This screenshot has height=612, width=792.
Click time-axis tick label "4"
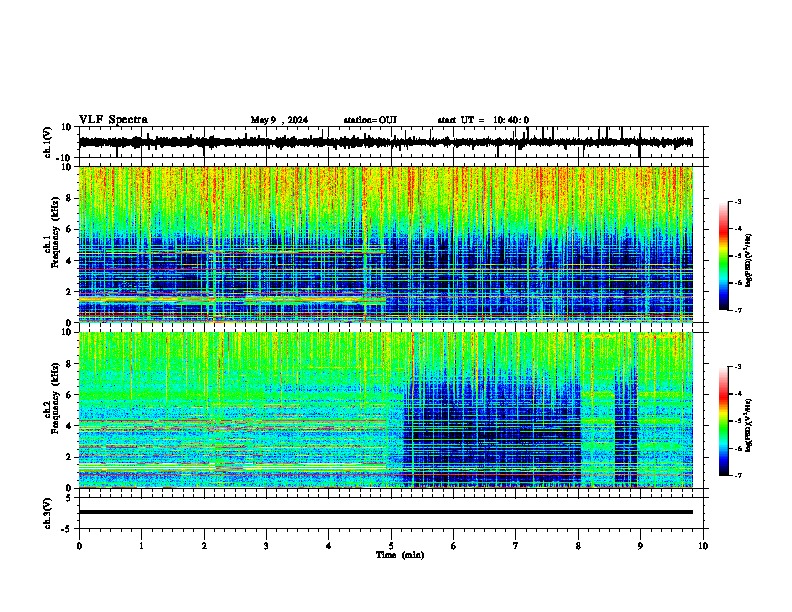[x=329, y=546]
